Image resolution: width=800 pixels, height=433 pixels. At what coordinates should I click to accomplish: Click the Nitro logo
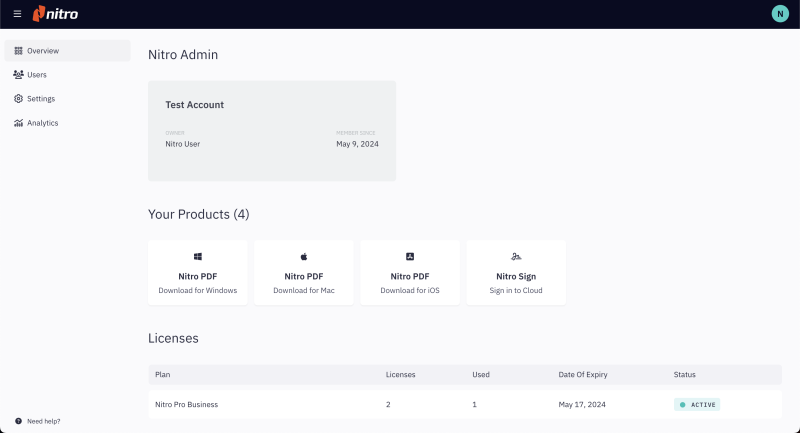click(x=55, y=14)
